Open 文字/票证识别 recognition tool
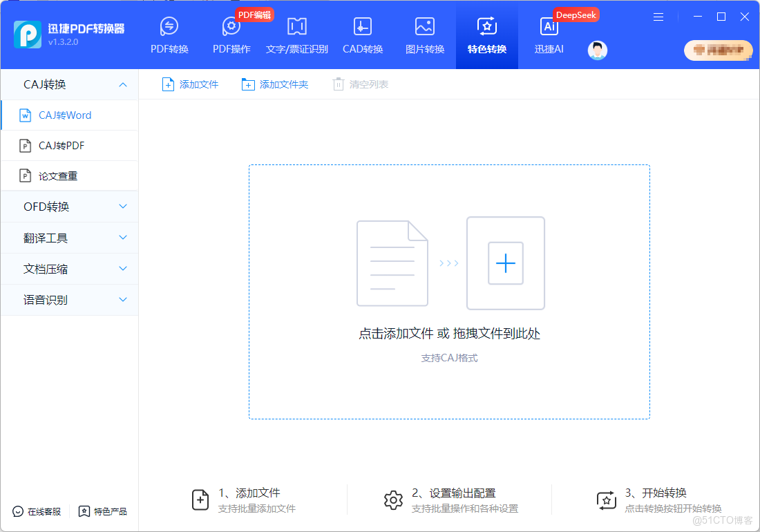The image size is (760, 532). click(x=296, y=35)
